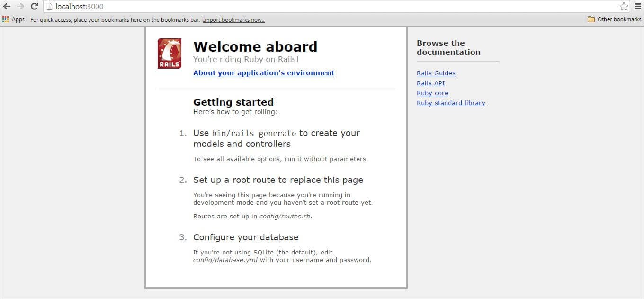This screenshot has width=644, height=299.
Task: Open the Rails API documentation link
Action: click(x=431, y=83)
